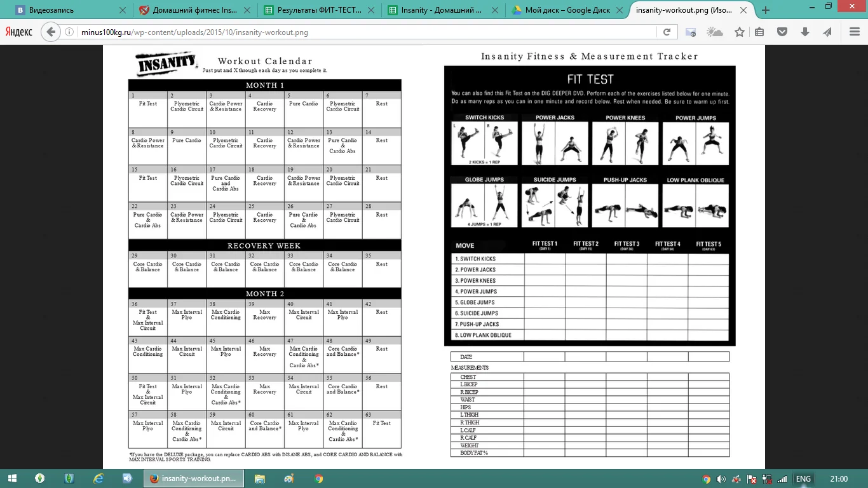The width and height of the screenshot is (868, 488).
Task: Open the system tray volume control
Action: pyautogui.click(x=721, y=479)
